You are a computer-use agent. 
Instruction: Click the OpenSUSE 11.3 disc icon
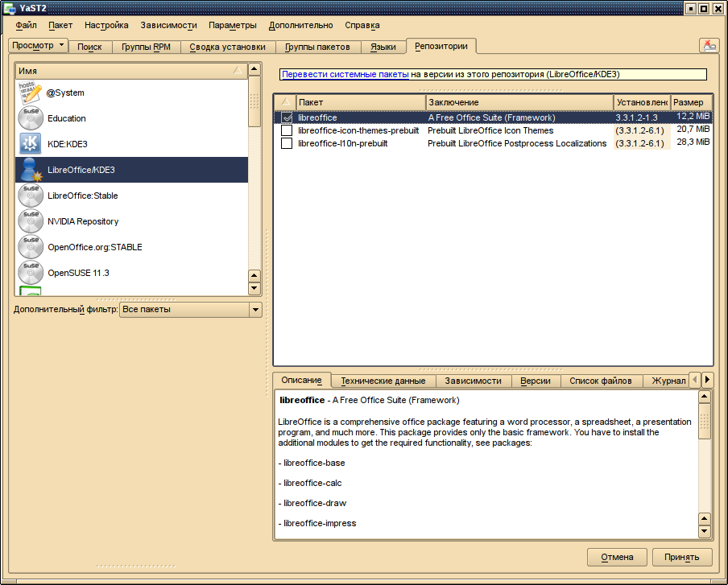click(x=31, y=273)
